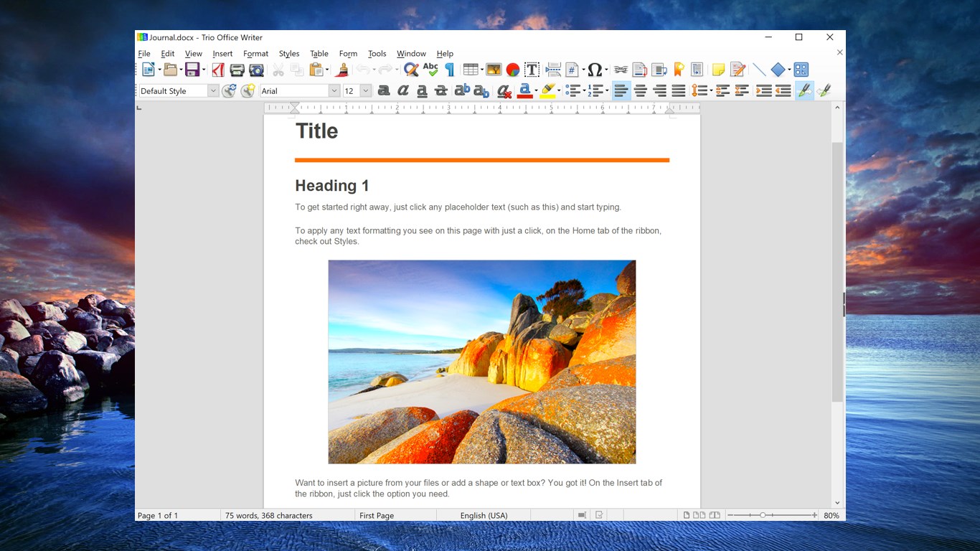
Task: Open the Styles menu
Action: click(289, 53)
